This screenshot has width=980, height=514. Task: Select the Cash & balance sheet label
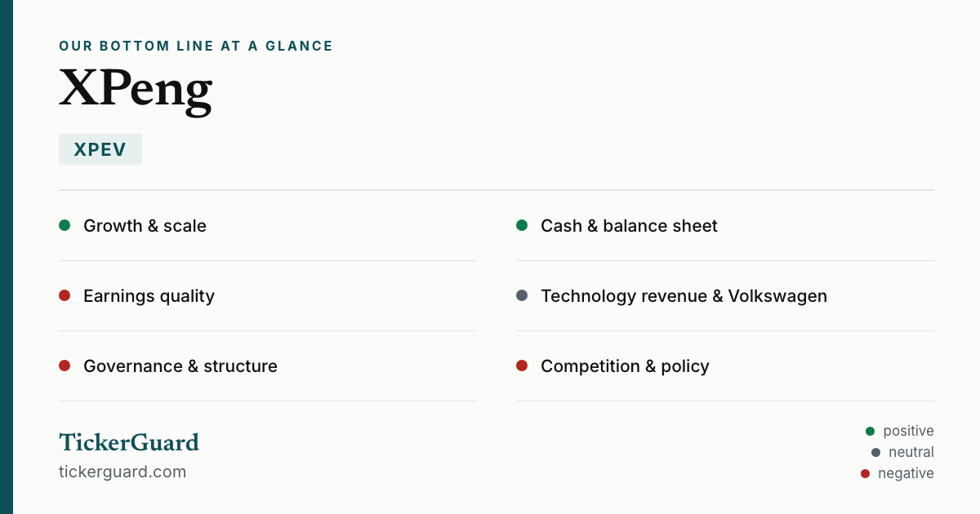(629, 226)
